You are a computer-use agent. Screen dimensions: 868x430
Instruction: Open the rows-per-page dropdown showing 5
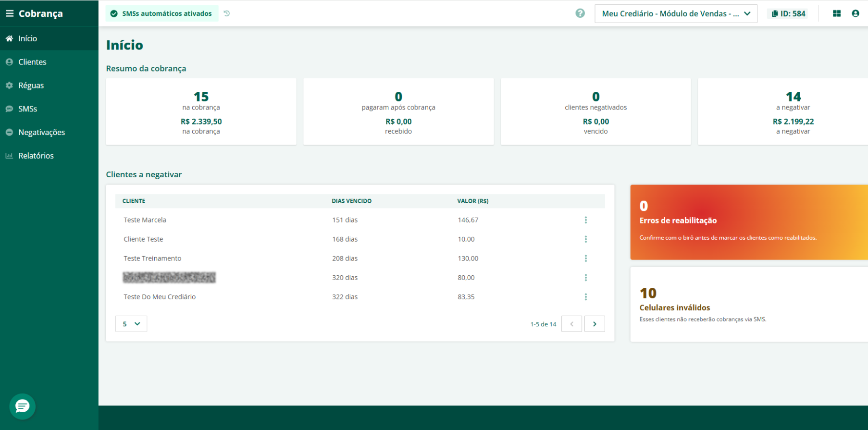[131, 324]
